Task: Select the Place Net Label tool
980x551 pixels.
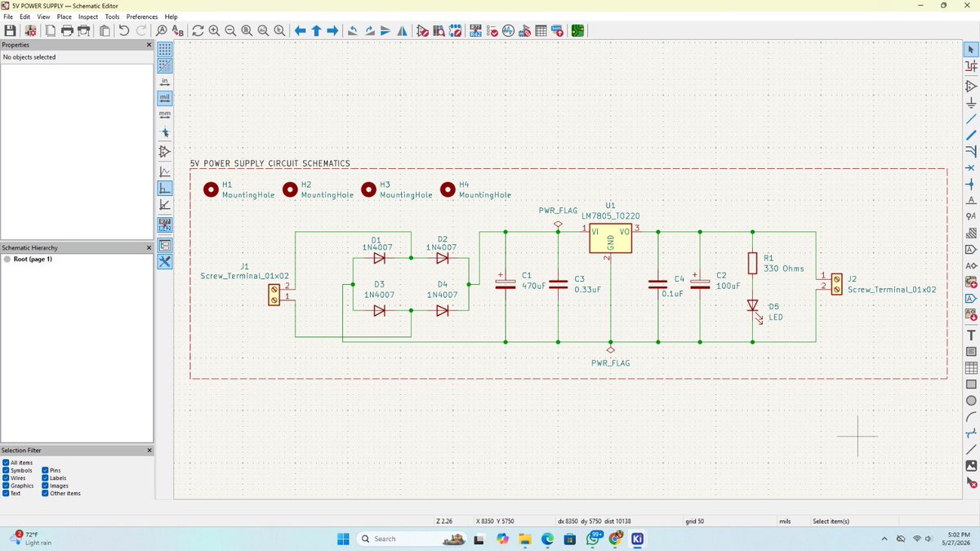Action: [971, 200]
